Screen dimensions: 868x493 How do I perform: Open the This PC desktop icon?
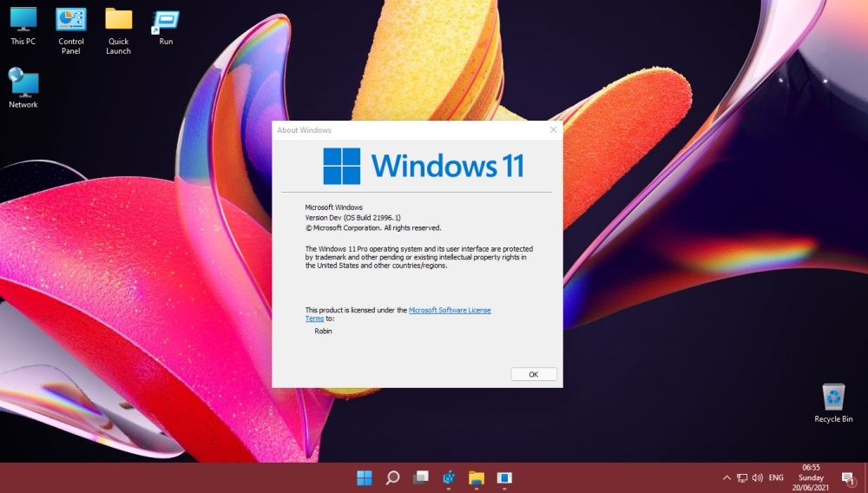(23, 26)
